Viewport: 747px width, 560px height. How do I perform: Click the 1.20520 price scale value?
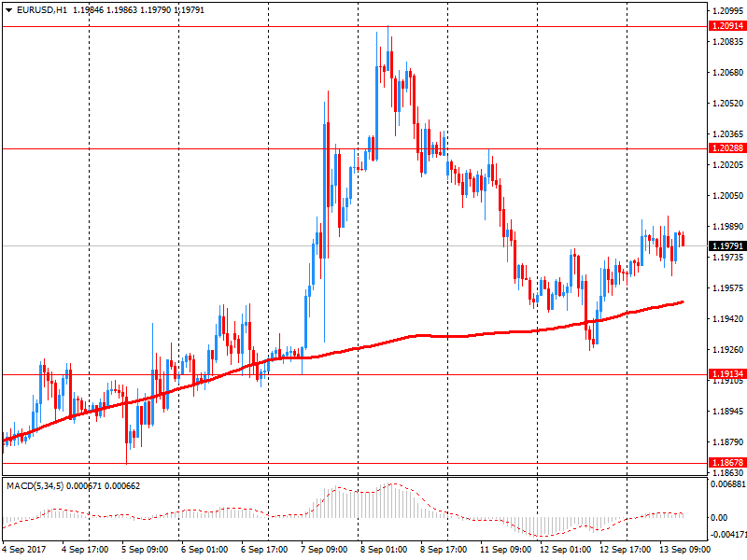pos(728,104)
